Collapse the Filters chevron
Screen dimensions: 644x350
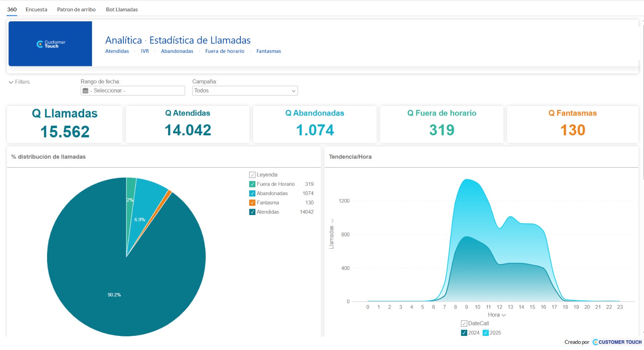(11, 82)
